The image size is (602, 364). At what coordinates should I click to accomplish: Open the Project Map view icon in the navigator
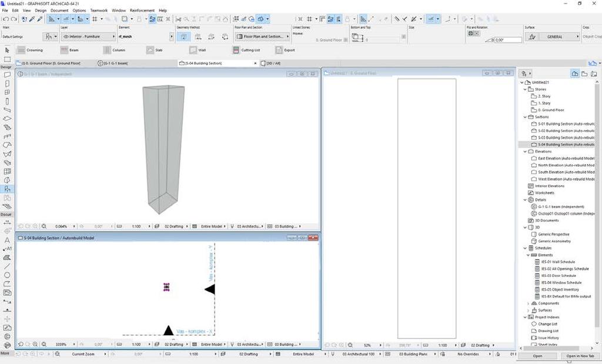[x=575, y=74]
